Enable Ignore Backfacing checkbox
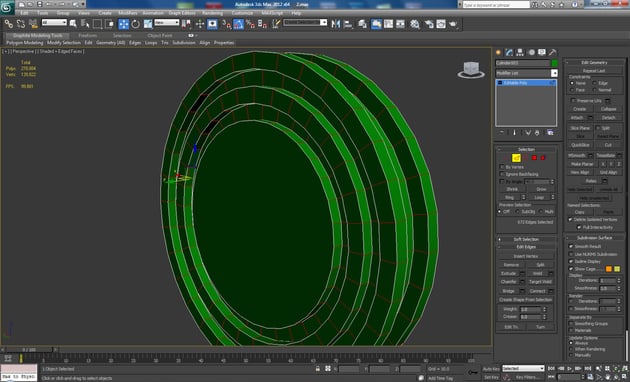Image resolution: width=630 pixels, height=382 pixels. 502,174
